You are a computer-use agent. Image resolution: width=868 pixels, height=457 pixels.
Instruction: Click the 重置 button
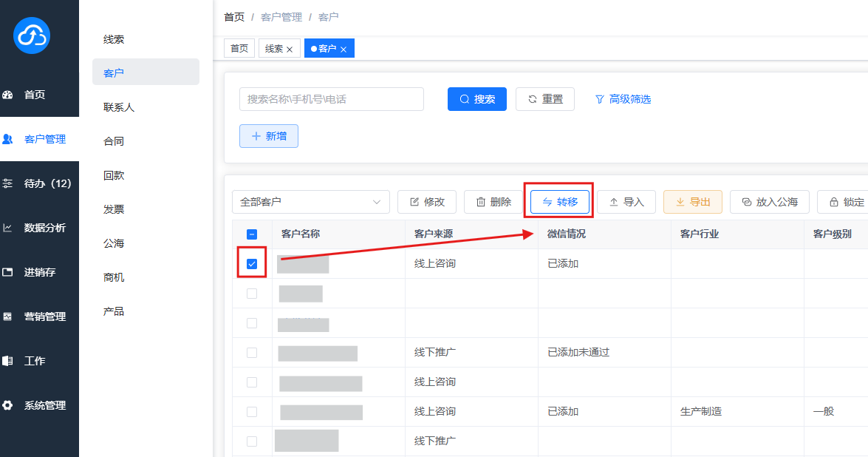click(544, 99)
